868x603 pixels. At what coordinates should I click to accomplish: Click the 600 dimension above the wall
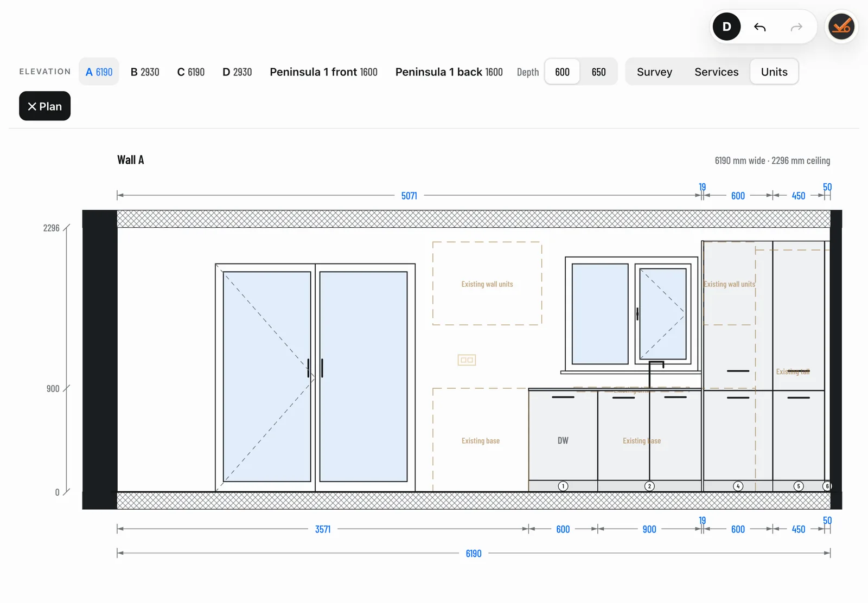[738, 196]
